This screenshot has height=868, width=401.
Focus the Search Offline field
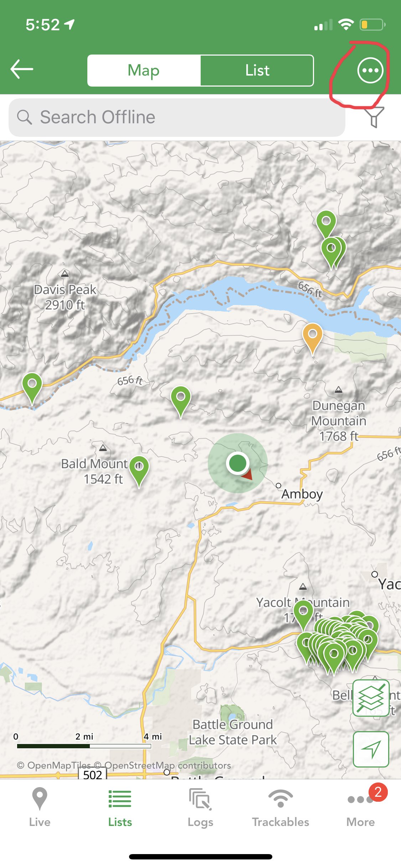177,117
